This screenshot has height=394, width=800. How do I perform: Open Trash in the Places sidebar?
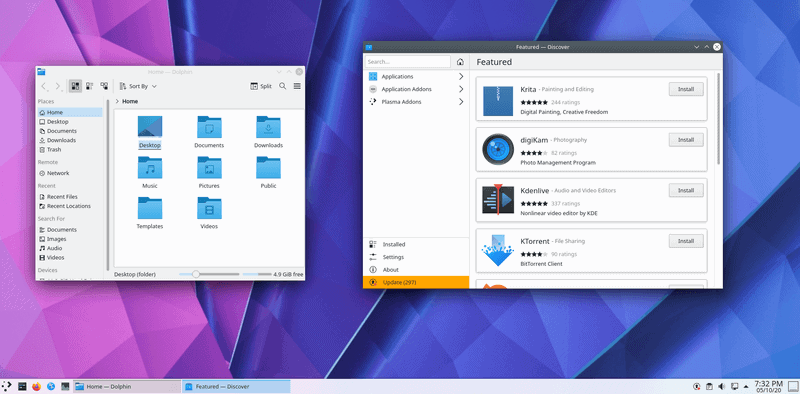coord(69,150)
